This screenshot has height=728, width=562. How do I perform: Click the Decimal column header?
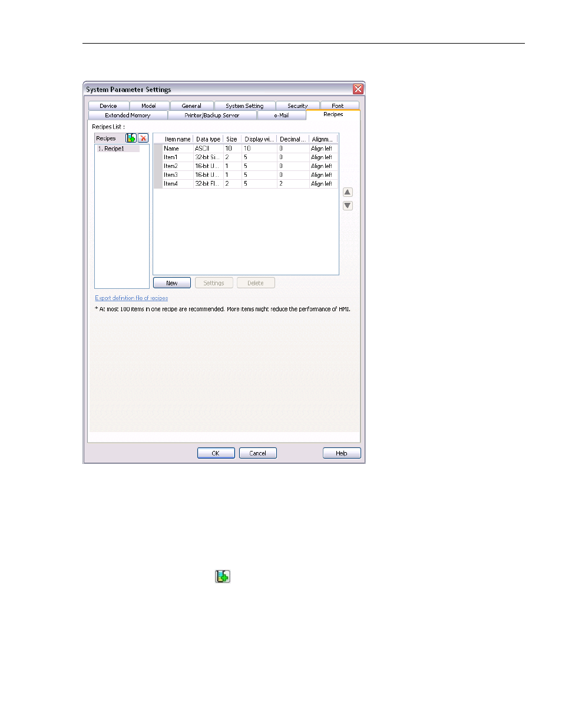[293, 139]
